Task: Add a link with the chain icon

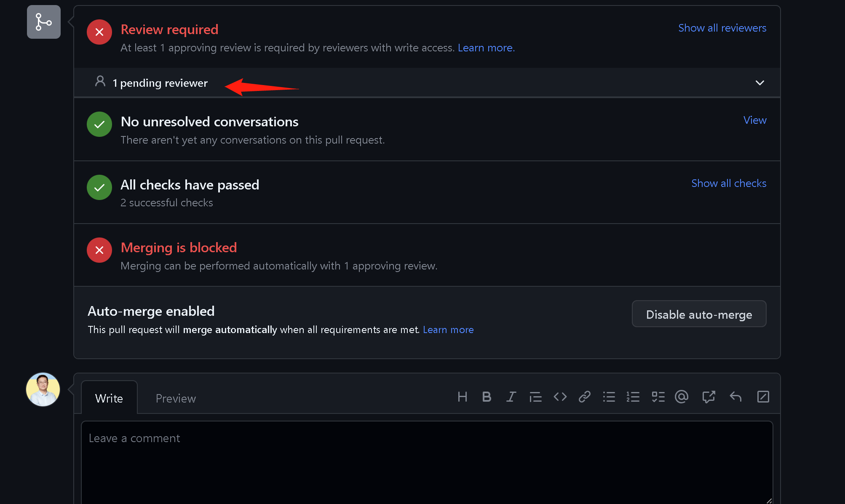Action: [584, 397]
